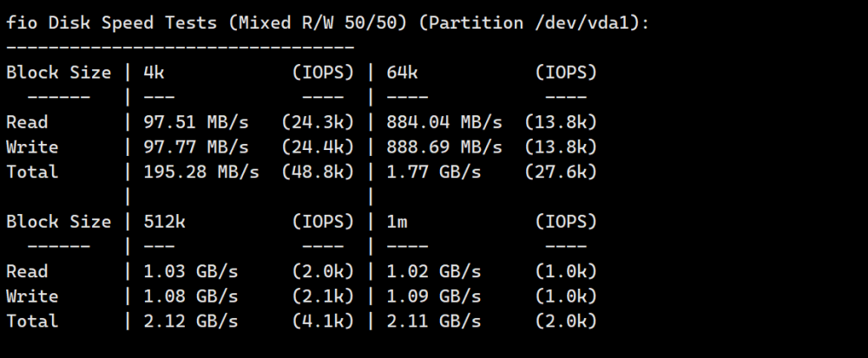This screenshot has height=358, width=868.
Task: Click the 4k total IOPS 48.8k value
Action: point(317,172)
